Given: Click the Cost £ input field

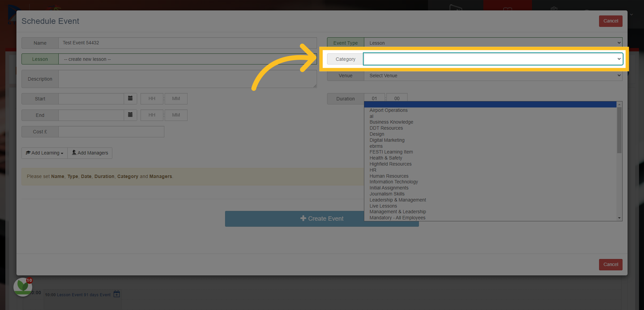Looking at the screenshot, I should pyautogui.click(x=111, y=132).
